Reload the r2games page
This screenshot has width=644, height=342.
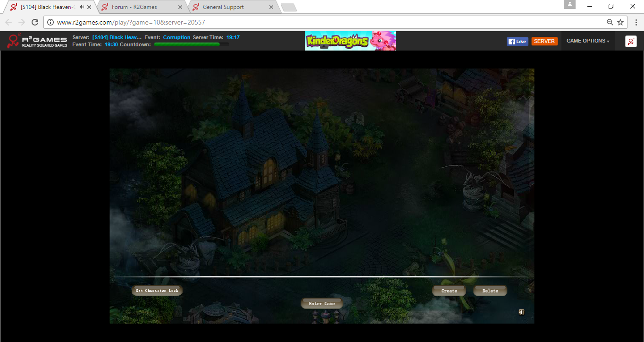coord(35,22)
